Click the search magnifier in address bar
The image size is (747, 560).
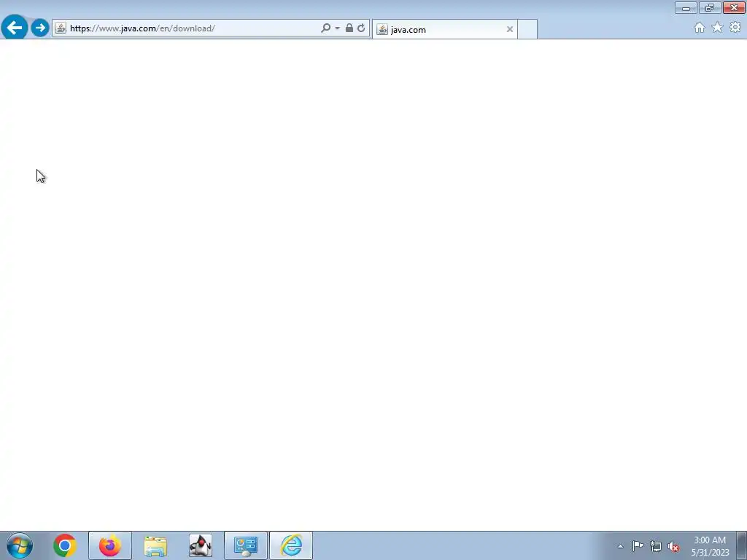click(326, 28)
